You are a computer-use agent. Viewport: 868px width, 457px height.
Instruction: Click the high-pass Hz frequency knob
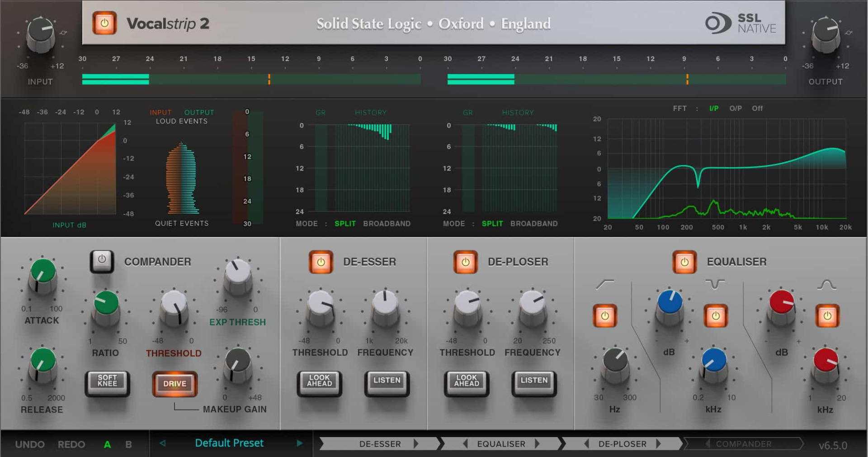(615, 366)
